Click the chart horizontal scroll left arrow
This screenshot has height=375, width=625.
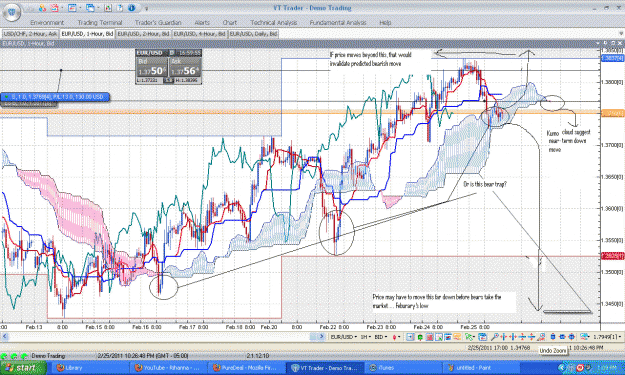[x=4, y=337]
